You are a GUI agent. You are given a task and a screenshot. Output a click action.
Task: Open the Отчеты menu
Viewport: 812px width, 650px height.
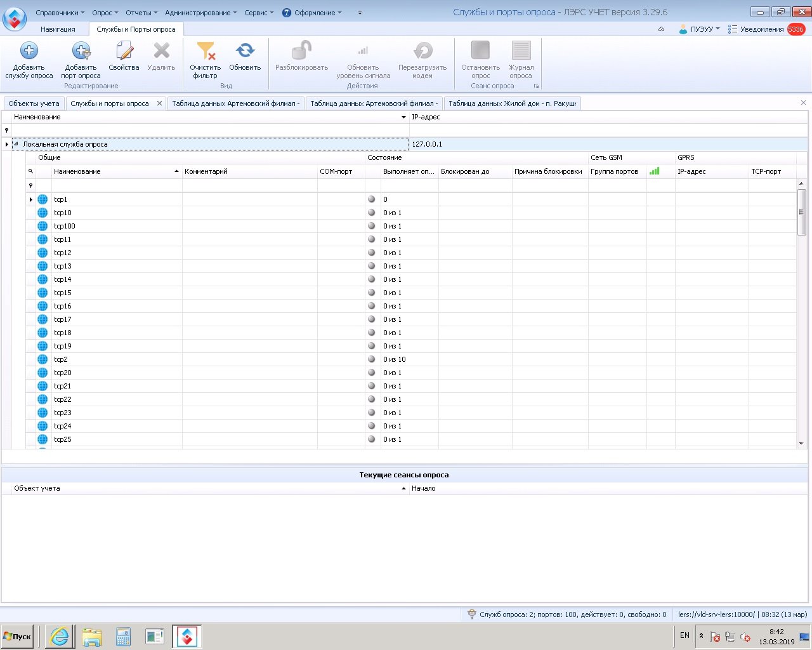[x=141, y=13]
